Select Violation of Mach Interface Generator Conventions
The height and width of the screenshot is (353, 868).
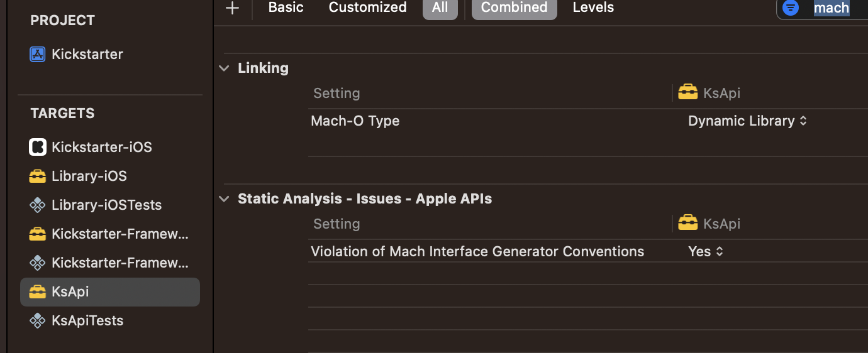(477, 251)
